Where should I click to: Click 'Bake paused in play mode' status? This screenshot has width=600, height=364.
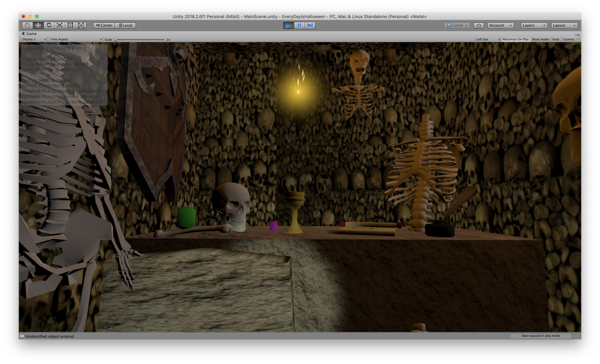click(541, 336)
